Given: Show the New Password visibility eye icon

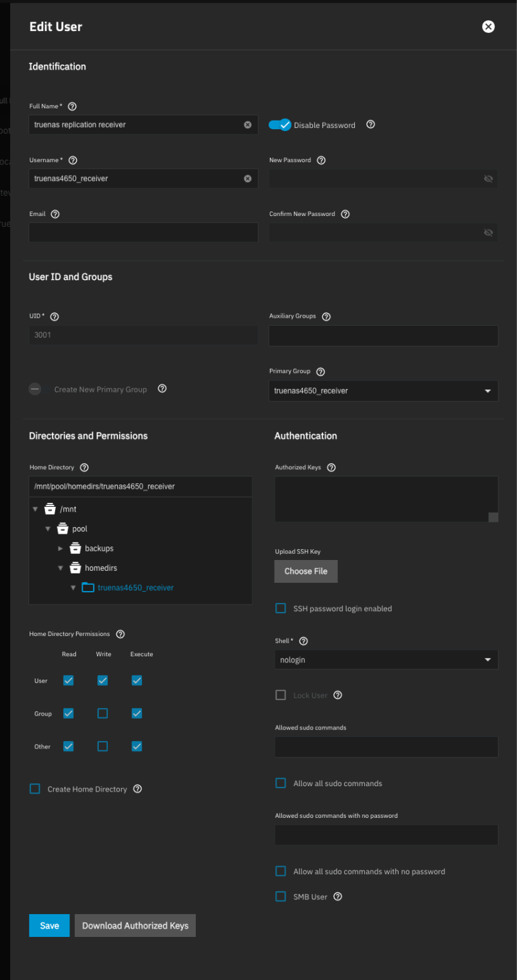Looking at the screenshot, I should 488,178.
